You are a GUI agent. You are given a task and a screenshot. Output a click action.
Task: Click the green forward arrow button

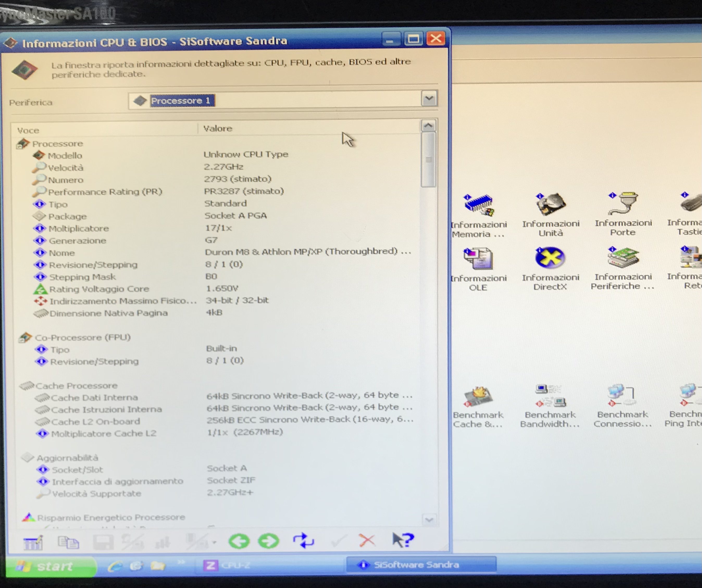(269, 541)
